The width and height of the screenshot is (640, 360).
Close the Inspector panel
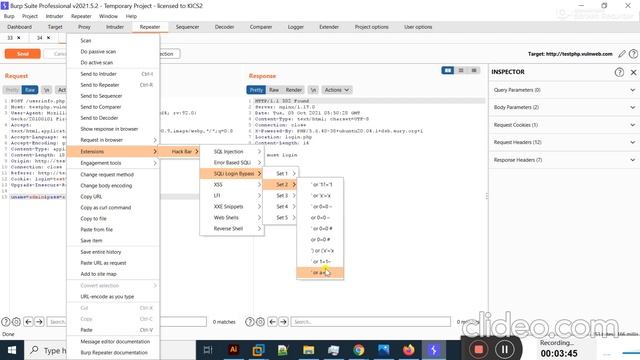tap(633, 72)
